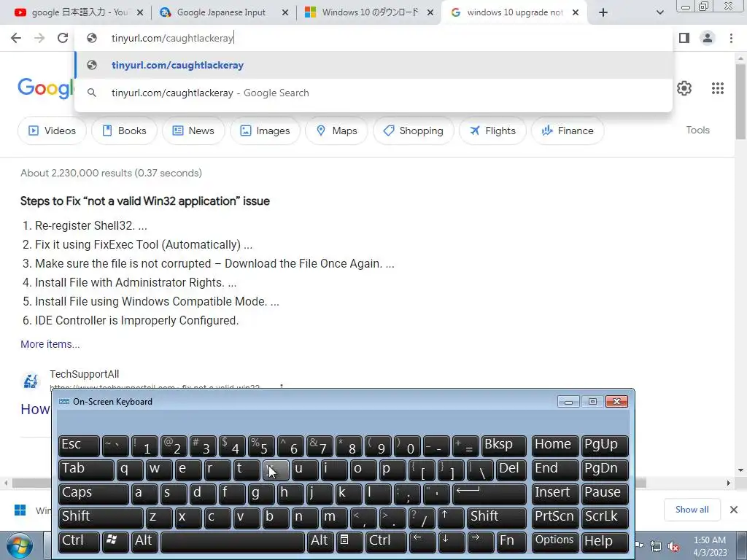Toggle ScrLk on the On-Screen Keyboard
Image resolution: width=747 pixels, height=560 pixels.
tap(605, 518)
